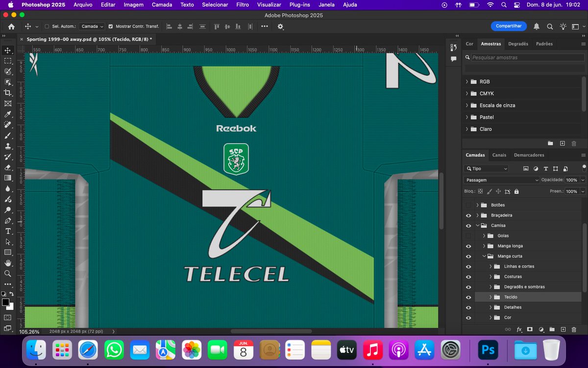Click the Compartilhar button
Image resolution: width=588 pixels, height=368 pixels.
509,26
